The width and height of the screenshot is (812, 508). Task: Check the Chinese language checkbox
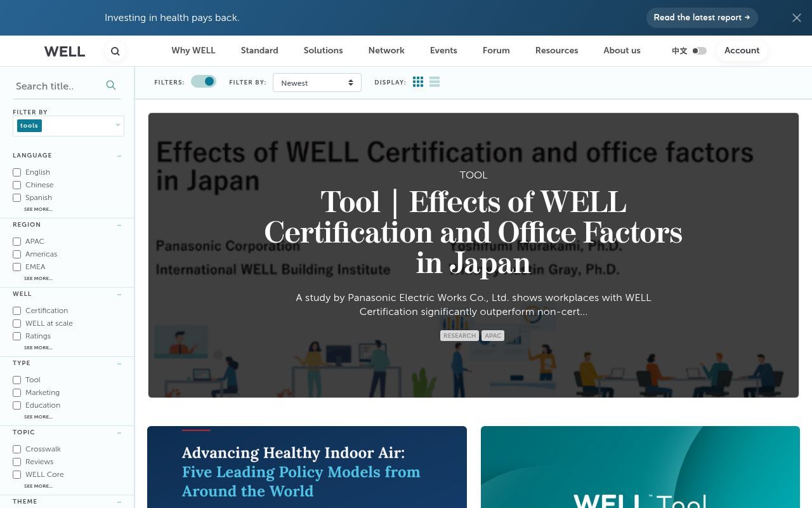coord(17,185)
